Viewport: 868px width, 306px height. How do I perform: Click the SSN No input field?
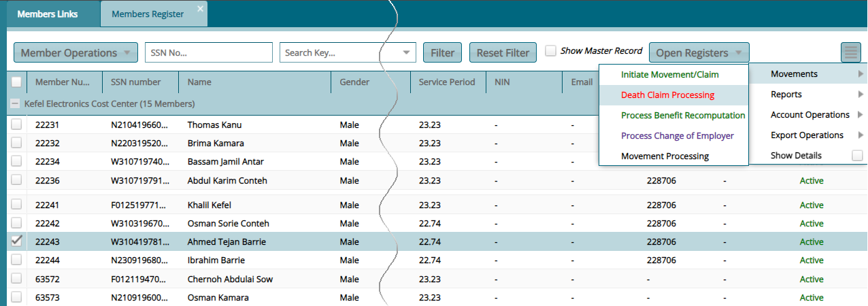208,53
